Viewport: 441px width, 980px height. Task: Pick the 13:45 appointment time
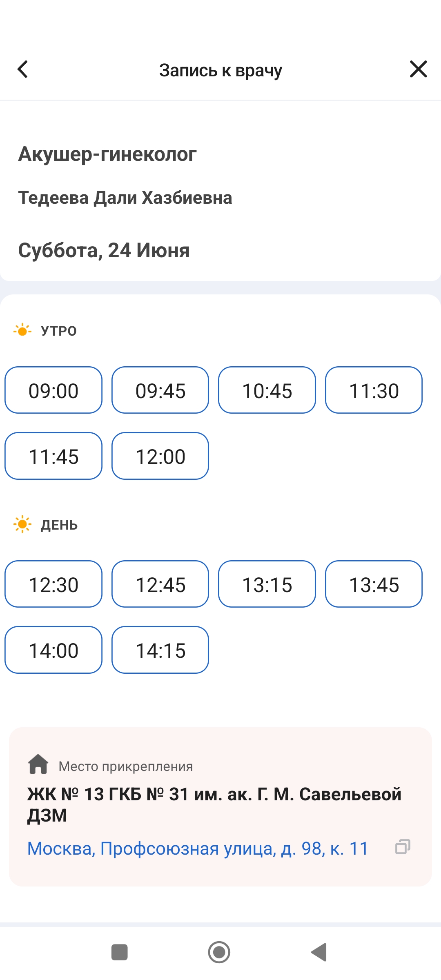(x=374, y=584)
